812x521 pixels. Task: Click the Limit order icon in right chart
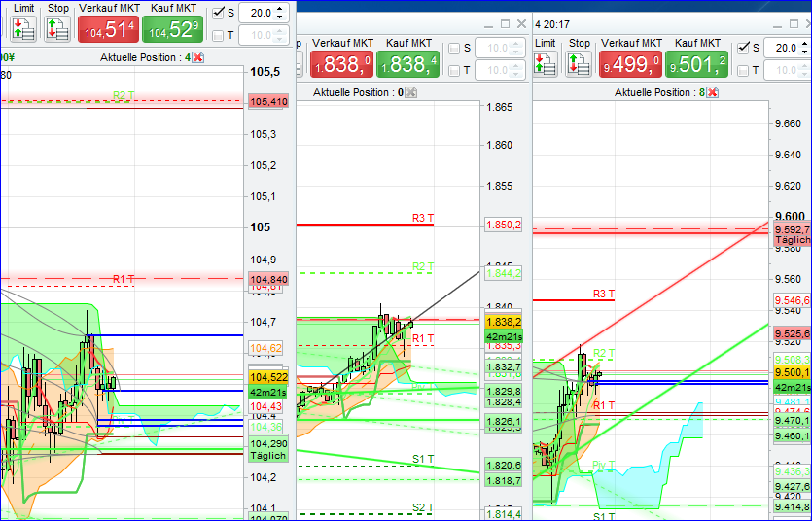(x=546, y=64)
